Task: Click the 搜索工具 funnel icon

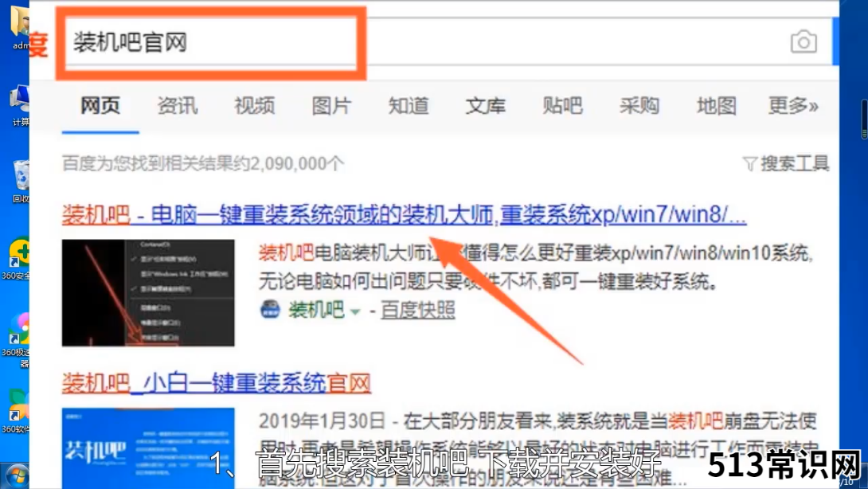Action: (749, 164)
